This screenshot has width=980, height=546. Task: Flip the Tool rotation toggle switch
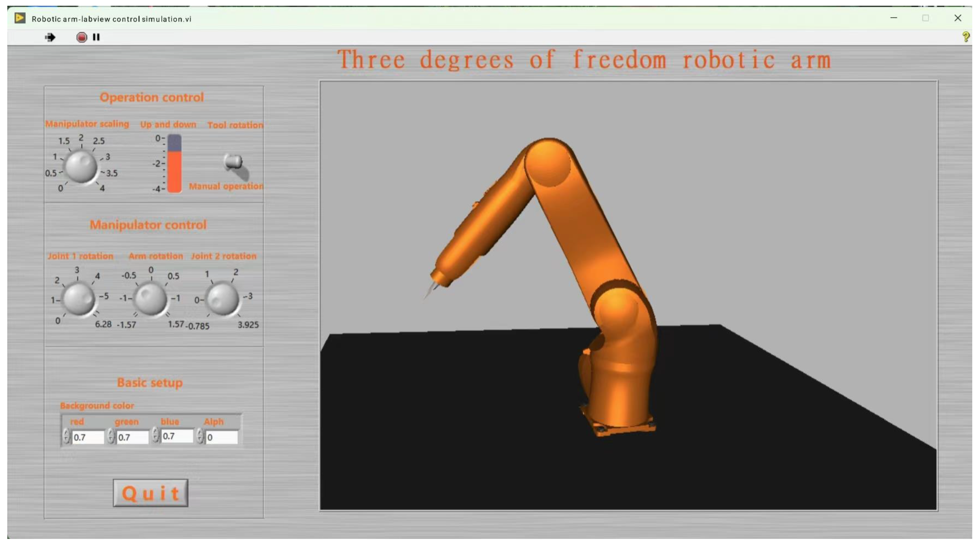tap(234, 162)
